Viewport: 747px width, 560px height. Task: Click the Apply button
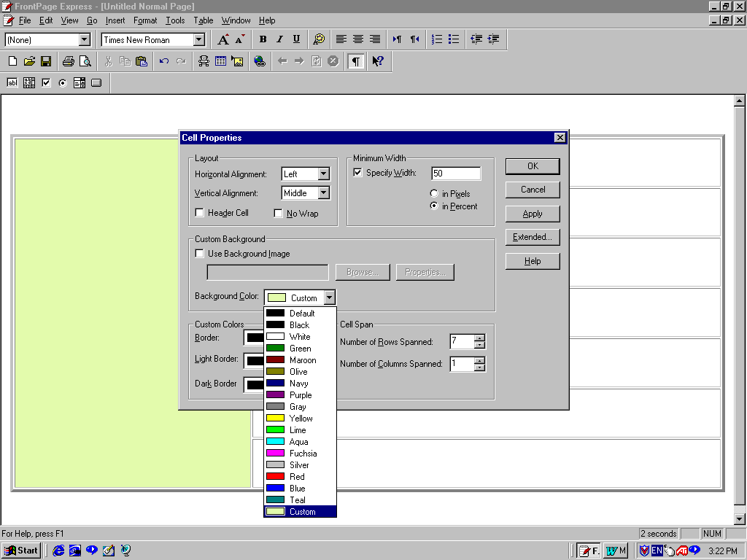pos(533,214)
